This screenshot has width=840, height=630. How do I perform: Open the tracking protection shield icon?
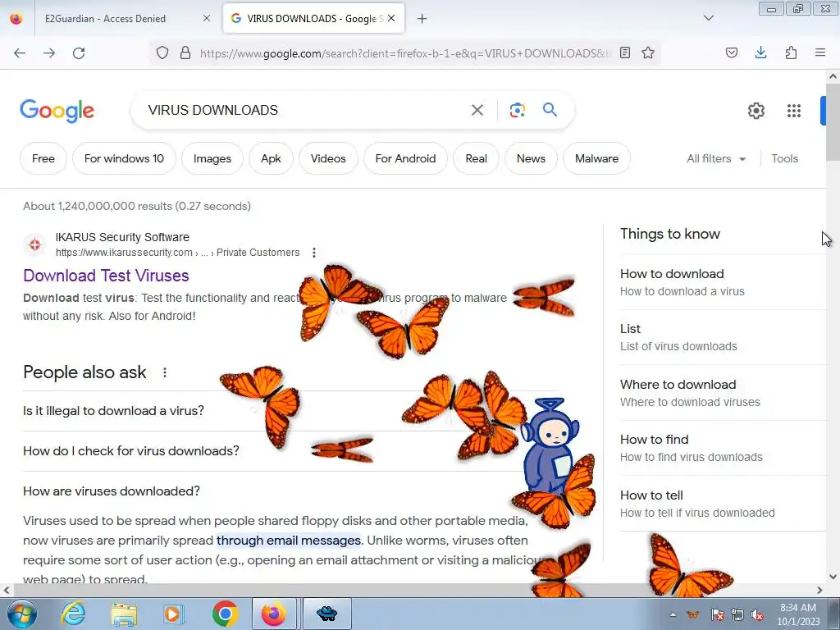click(162, 52)
